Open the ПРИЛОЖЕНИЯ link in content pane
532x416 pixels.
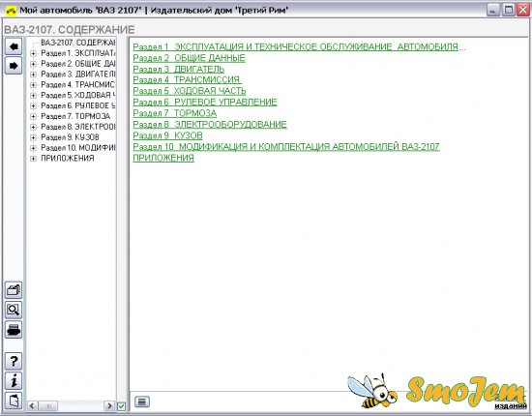click(163, 158)
